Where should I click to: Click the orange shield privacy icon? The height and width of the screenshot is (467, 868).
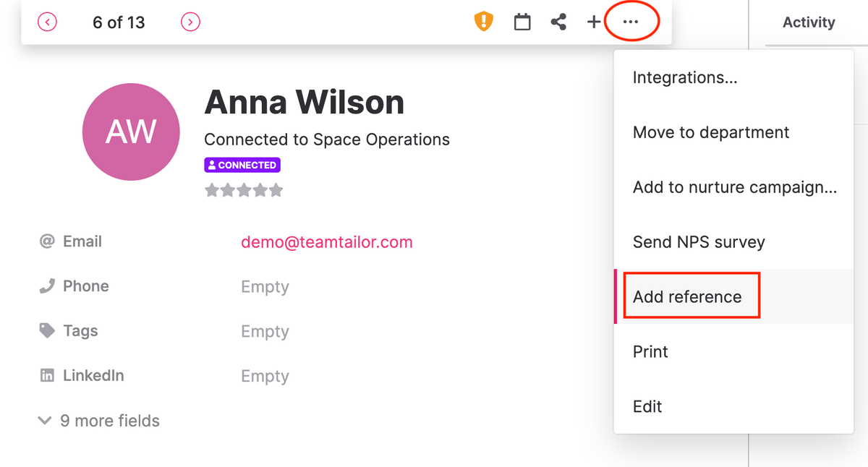(x=483, y=22)
